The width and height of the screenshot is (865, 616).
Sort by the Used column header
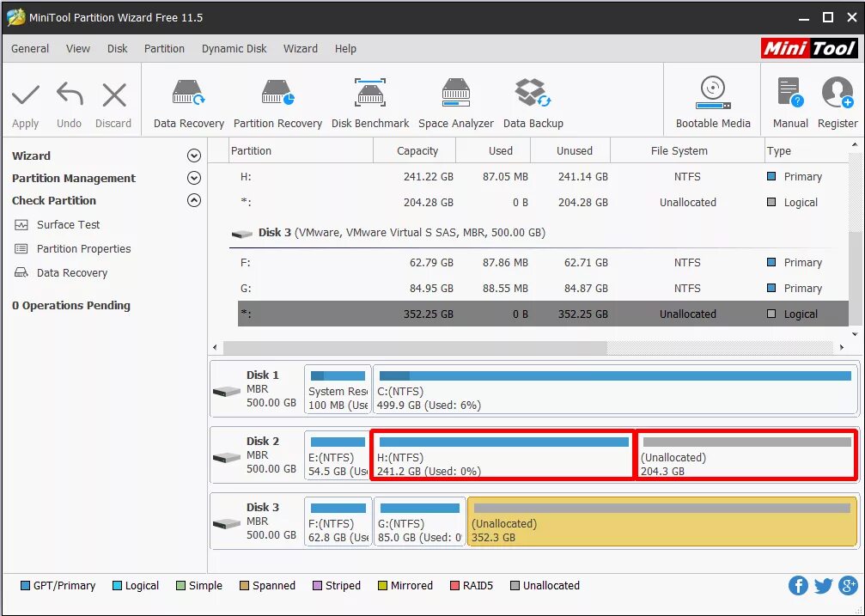493,150
